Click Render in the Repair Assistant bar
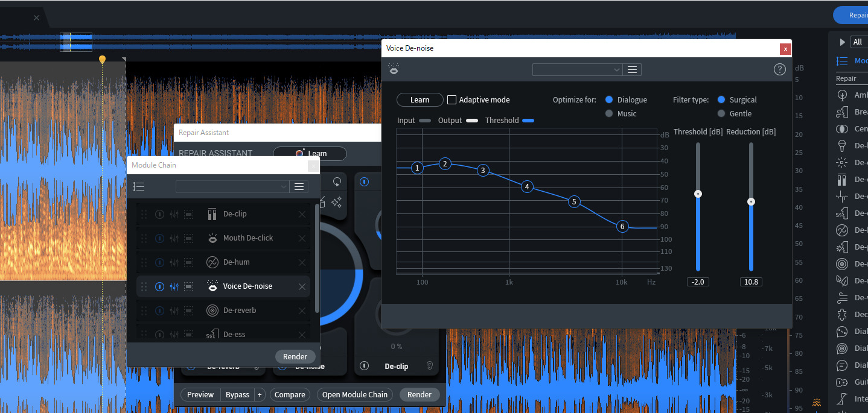Screen dimensions: 868x413 tap(420, 395)
